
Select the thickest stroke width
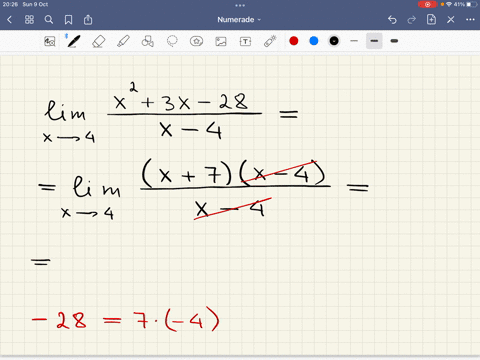[x=394, y=41]
